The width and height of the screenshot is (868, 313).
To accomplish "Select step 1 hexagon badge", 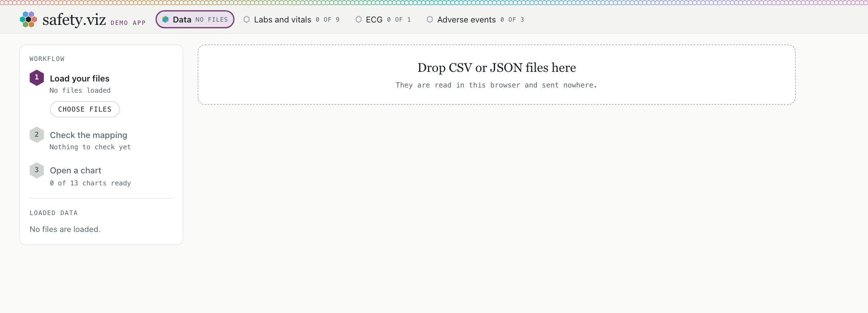I will (x=37, y=77).
